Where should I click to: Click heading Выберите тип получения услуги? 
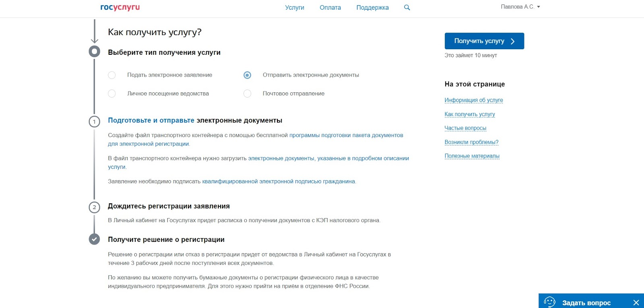coord(164,52)
